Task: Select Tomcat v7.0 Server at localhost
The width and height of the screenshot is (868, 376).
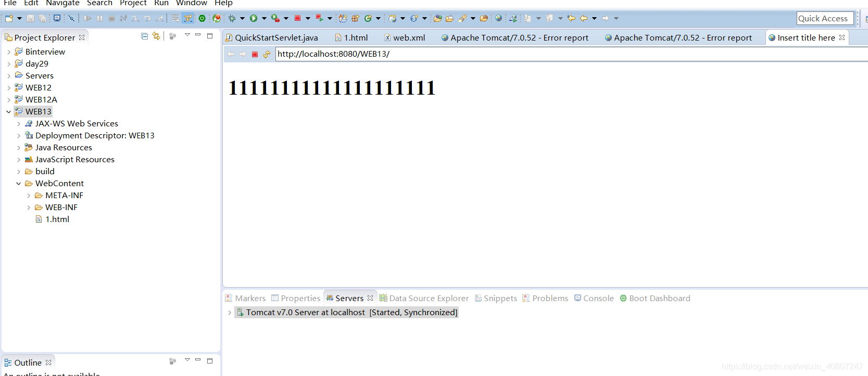Action: (347, 312)
